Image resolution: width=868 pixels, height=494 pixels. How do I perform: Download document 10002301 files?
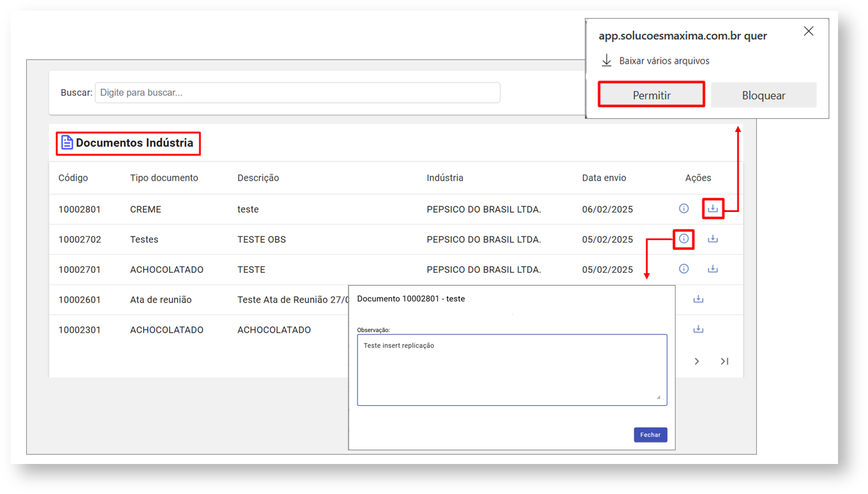coord(698,329)
